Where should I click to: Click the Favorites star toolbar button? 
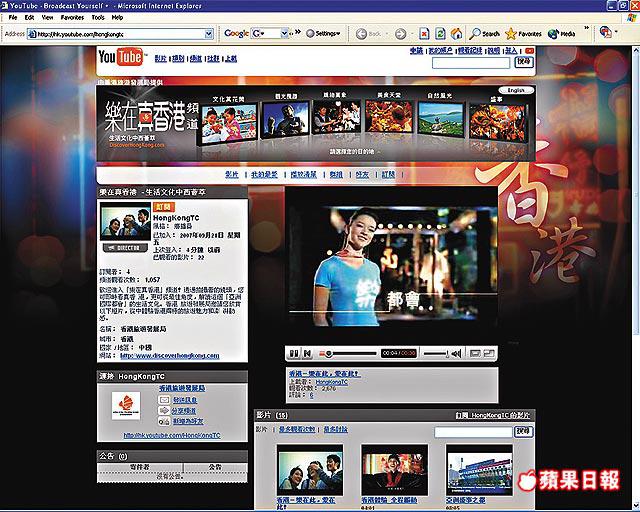click(x=523, y=34)
